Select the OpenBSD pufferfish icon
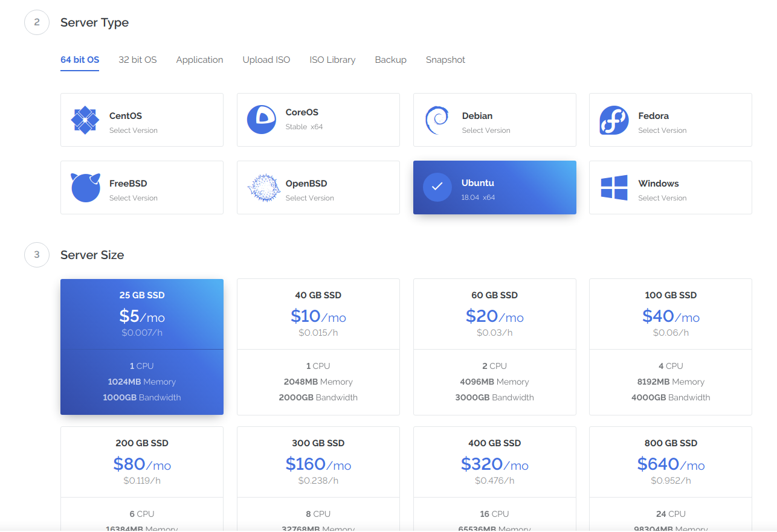 263,188
